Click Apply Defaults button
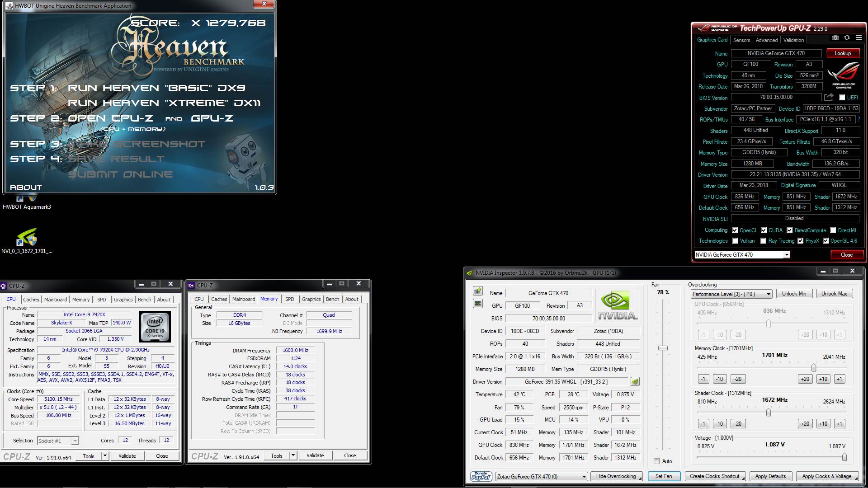 [770, 476]
